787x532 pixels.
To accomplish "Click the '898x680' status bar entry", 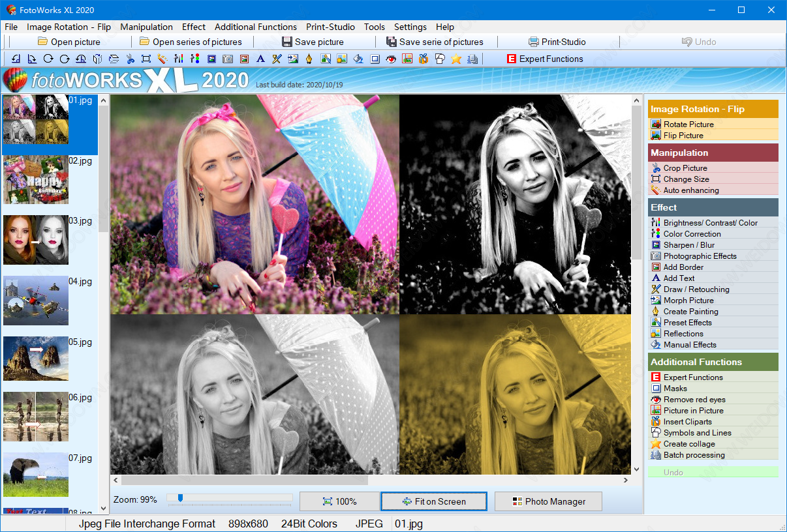I will tap(248, 524).
